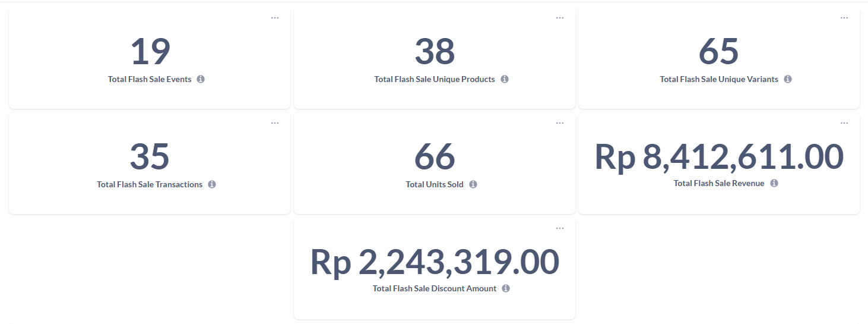Open the ellipsis menu on Flash Sale Revenue card
The width and height of the screenshot is (868, 324).
pos(844,123)
